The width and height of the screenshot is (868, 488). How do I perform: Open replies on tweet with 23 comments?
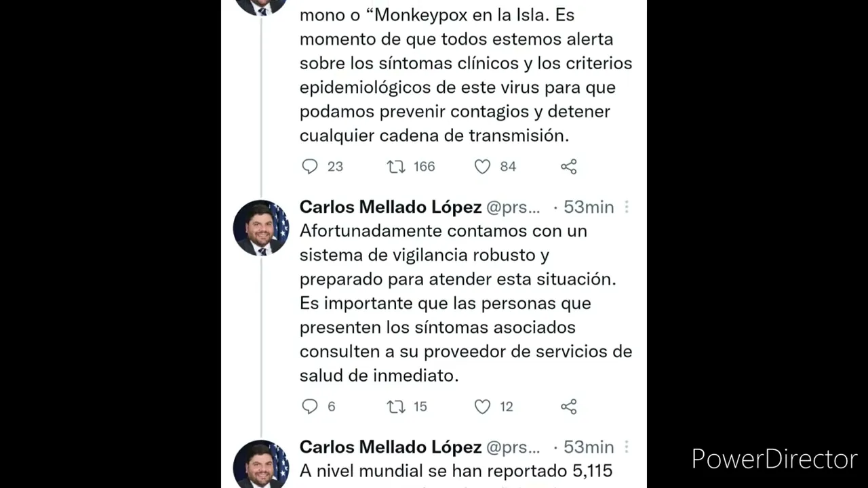tap(310, 167)
